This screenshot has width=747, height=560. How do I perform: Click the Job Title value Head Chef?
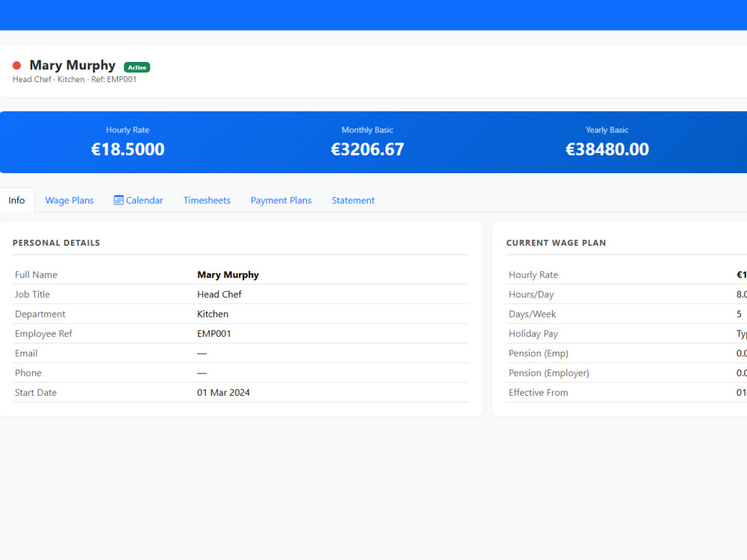pyautogui.click(x=219, y=294)
